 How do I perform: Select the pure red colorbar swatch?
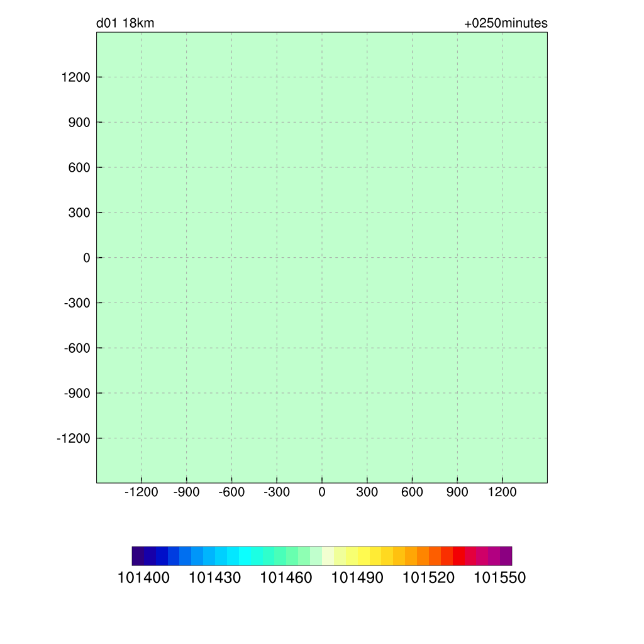[x=458, y=556]
